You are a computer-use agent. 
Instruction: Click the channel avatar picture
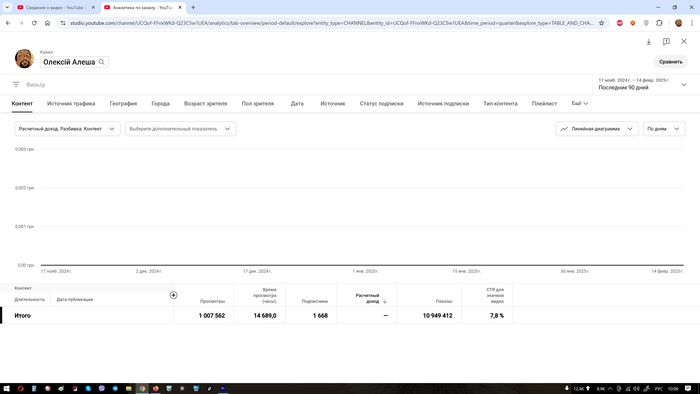(24, 58)
